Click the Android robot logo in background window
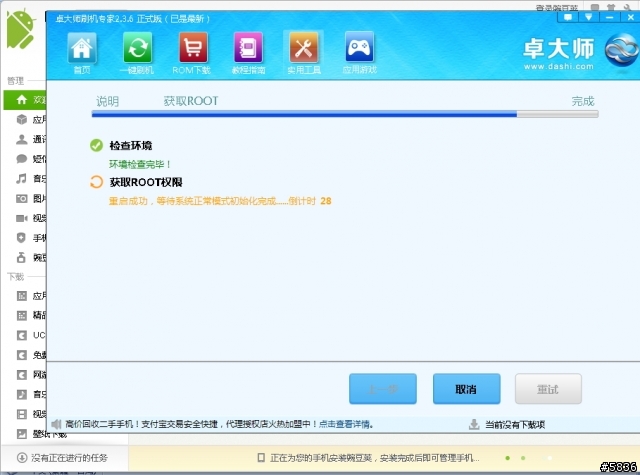The height and width of the screenshot is (475, 640). (20, 29)
